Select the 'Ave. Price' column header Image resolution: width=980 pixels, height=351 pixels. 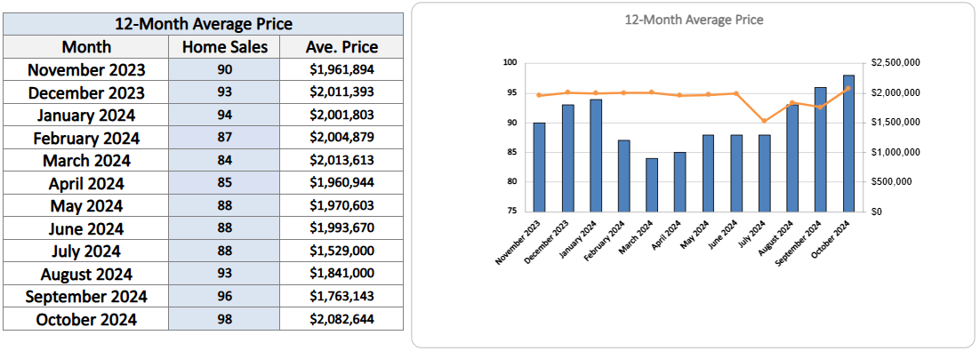pyautogui.click(x=341, y=47)
